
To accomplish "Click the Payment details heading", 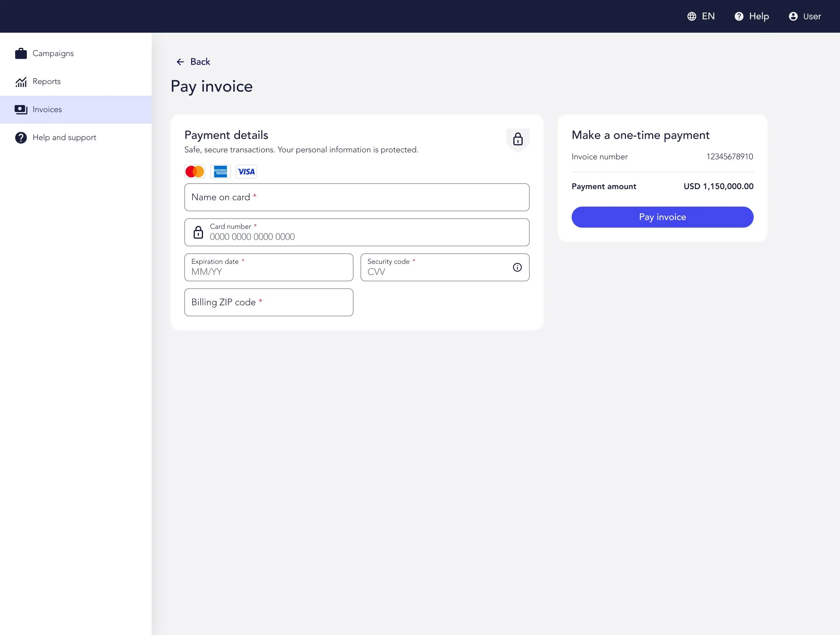I will pos(226,135).
